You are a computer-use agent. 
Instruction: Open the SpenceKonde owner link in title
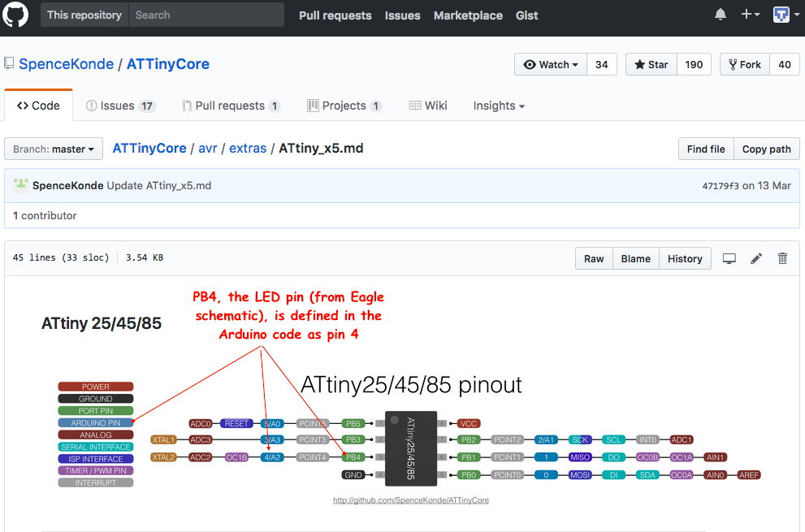[67, 64]
